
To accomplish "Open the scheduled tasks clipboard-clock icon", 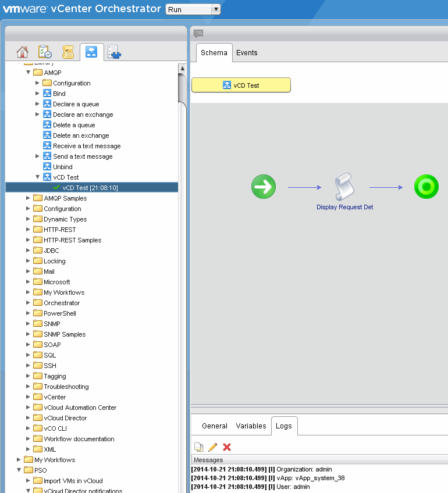I will click(x=45, y=52).
